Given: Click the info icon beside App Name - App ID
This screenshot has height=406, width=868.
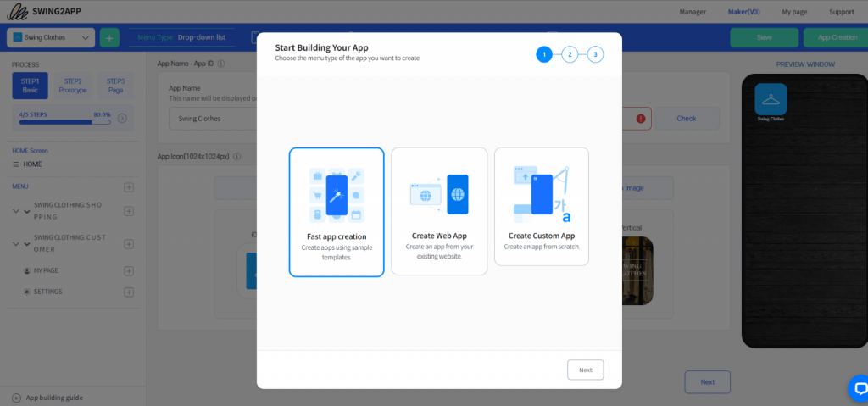Looking at the screenshot, I should click(221, 64).
